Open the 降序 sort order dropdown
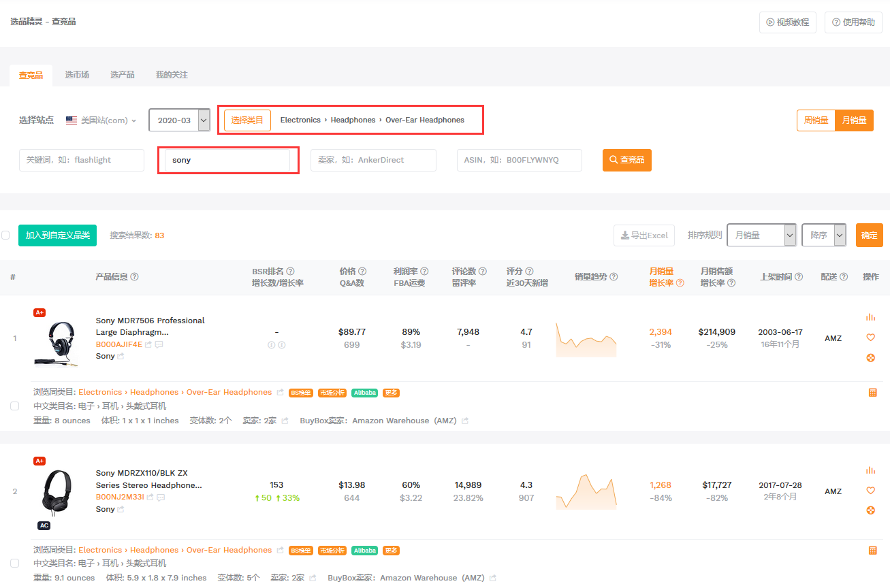Image resolution: width=890 pixels, height=588 pixels. (824, 235)
